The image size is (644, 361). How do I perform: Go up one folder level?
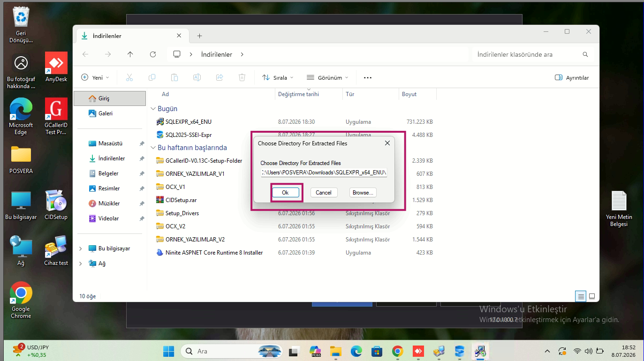click(130, 54)
